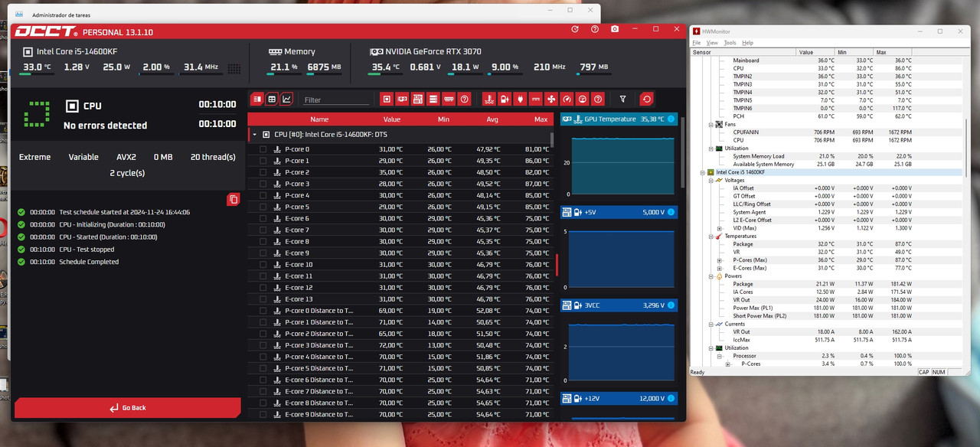Toggle temperature sensor type filter
Viewport: 980px width, 447px height.
[x=488, y=100]
